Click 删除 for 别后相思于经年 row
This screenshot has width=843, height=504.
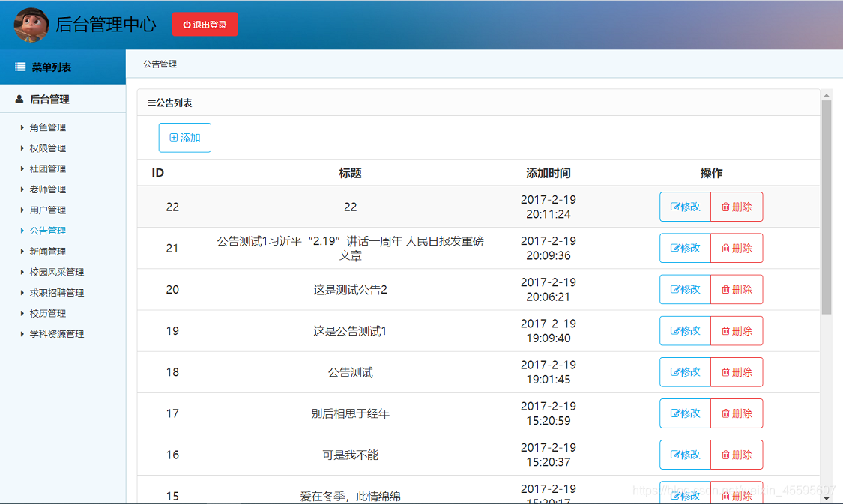coord(737,413)
